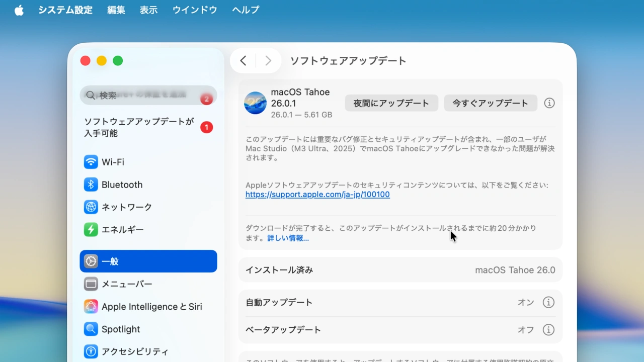Navigate forward using the right chevron
Image resolution: width=644 pixels, height=362 pixels.
pos(268,60)
